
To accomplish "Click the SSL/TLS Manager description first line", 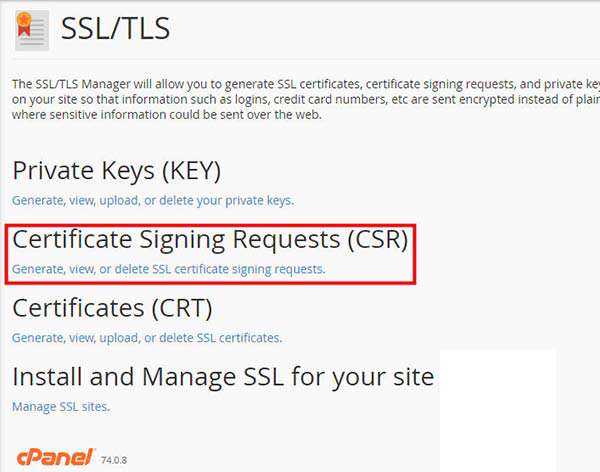I will (x=306, y=84).
